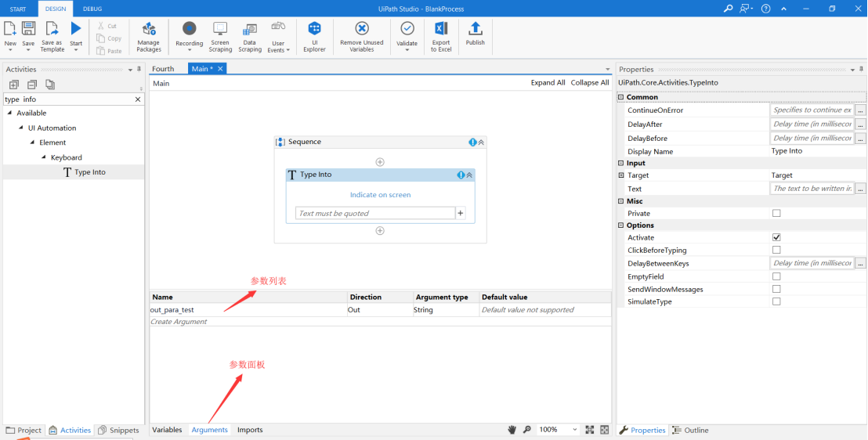This screenshot has height=440, width=868.
Task: Open the zoom 100% dropdown
Action: [574, 430]
